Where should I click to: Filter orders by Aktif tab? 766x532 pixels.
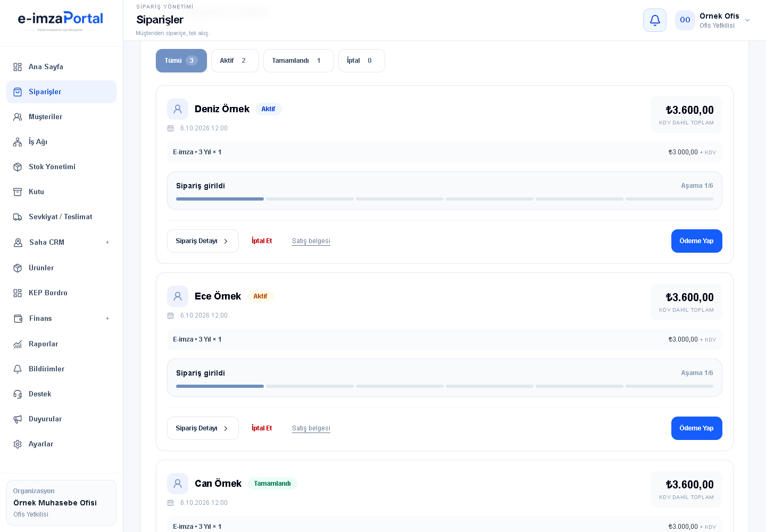tap(235, 61)
